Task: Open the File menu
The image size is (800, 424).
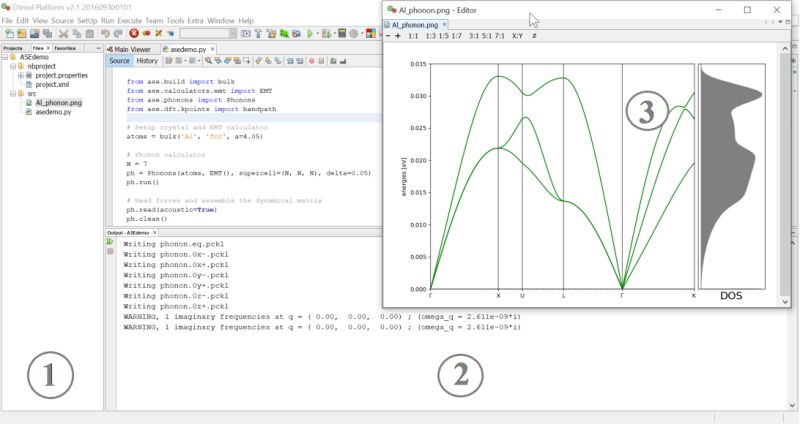Action: 7,21
